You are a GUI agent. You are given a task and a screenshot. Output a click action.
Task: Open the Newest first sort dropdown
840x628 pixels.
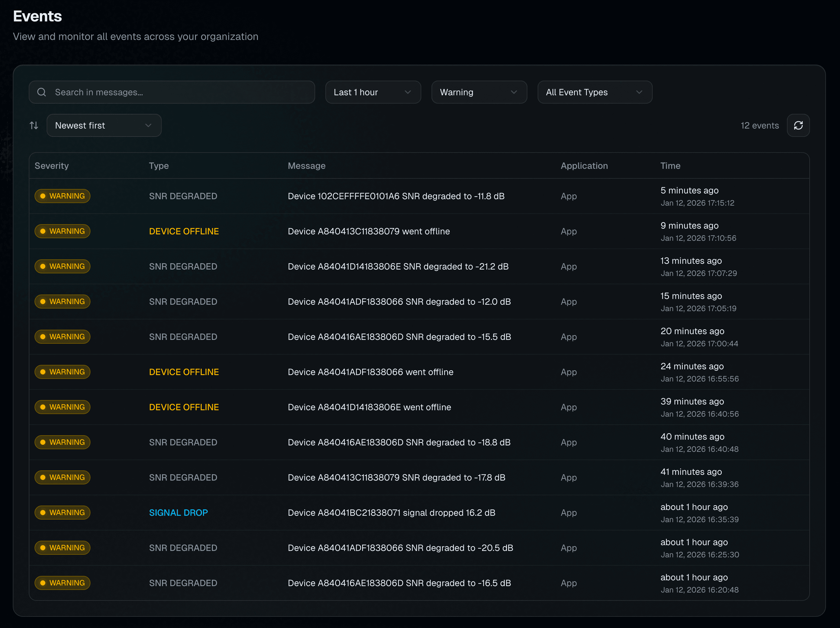tap(104, 125)
